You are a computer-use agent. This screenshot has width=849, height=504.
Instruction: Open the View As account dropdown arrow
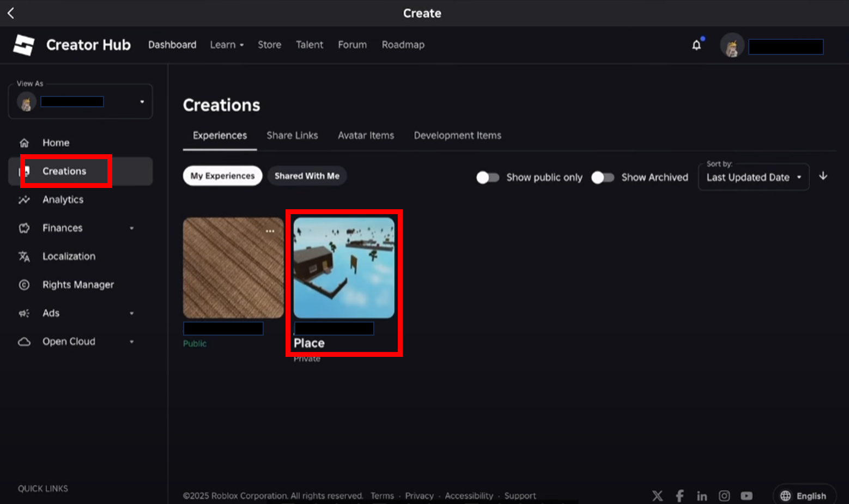coord(142,102)
